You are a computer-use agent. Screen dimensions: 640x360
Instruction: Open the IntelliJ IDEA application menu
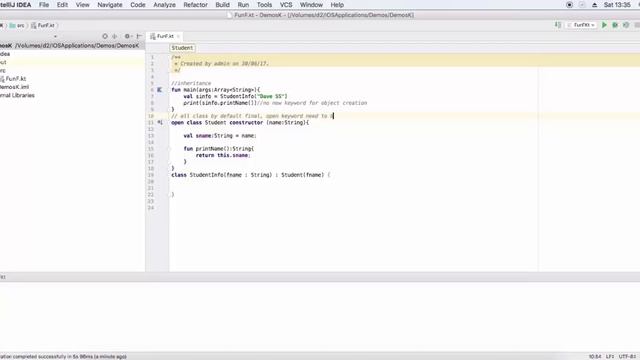point(16,5)
